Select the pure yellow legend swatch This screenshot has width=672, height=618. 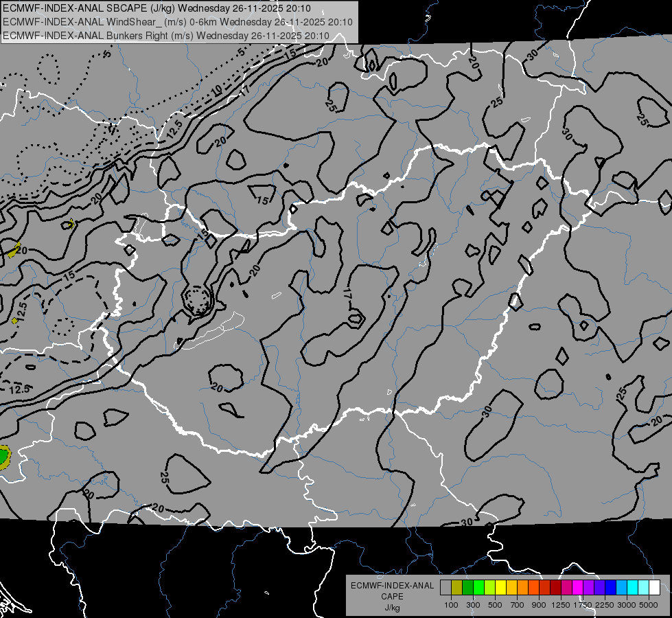click(500, 588)
